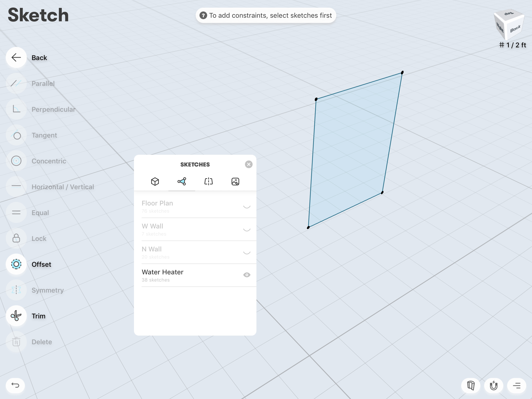Select the Symmetry tool icon
Screen dimensions: 532x399
click(16, 290)
